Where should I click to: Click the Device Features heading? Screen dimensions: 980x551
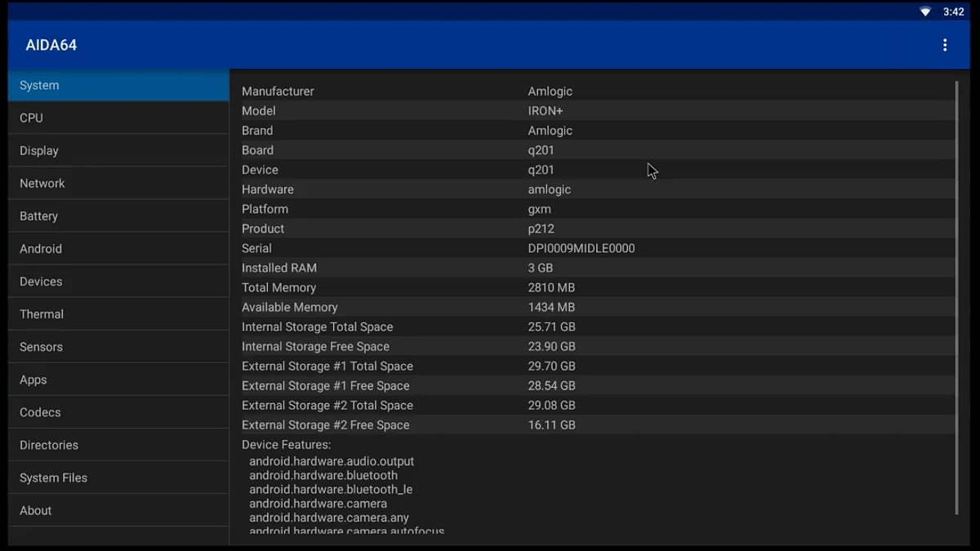tap(287, 445)
